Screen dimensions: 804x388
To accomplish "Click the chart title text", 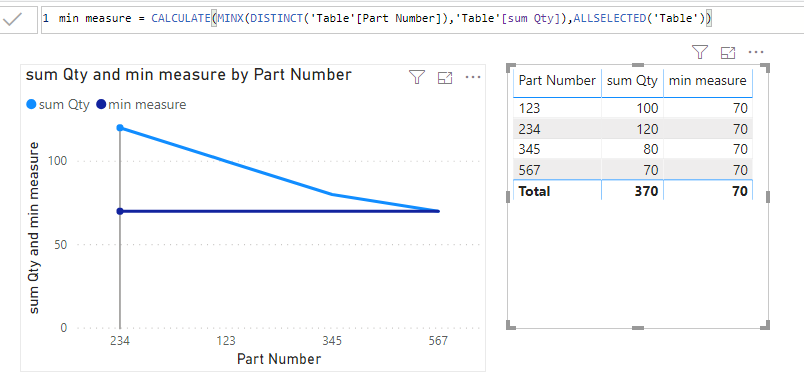I will (x=189, y=75).
